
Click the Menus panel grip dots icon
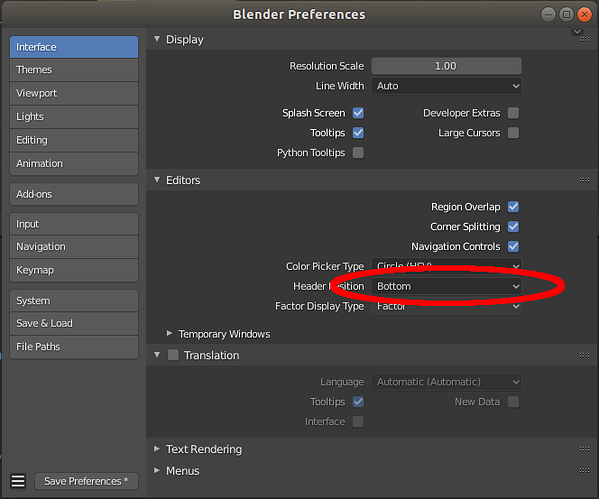584,471
